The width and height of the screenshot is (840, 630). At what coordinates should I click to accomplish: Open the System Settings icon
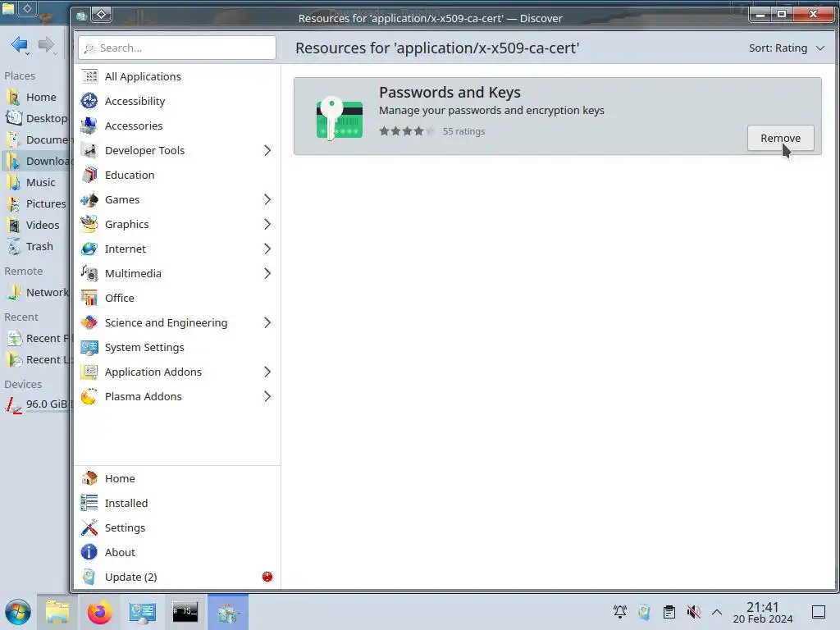(89, 348)
